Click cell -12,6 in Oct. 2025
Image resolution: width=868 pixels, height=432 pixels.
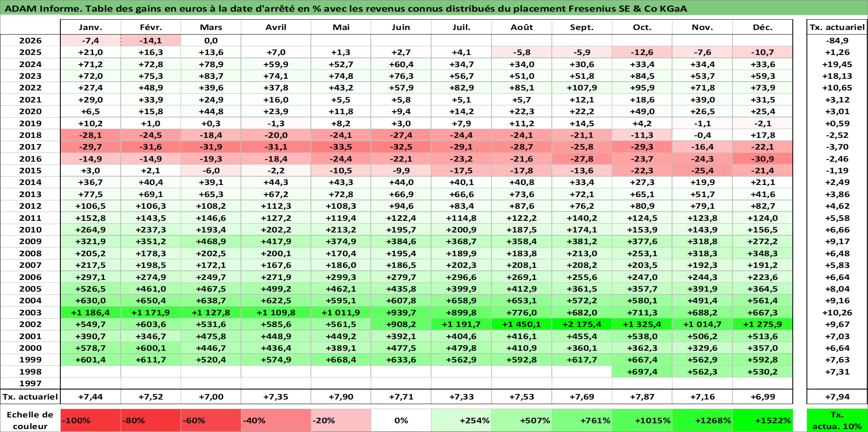(x=642, y=52)
